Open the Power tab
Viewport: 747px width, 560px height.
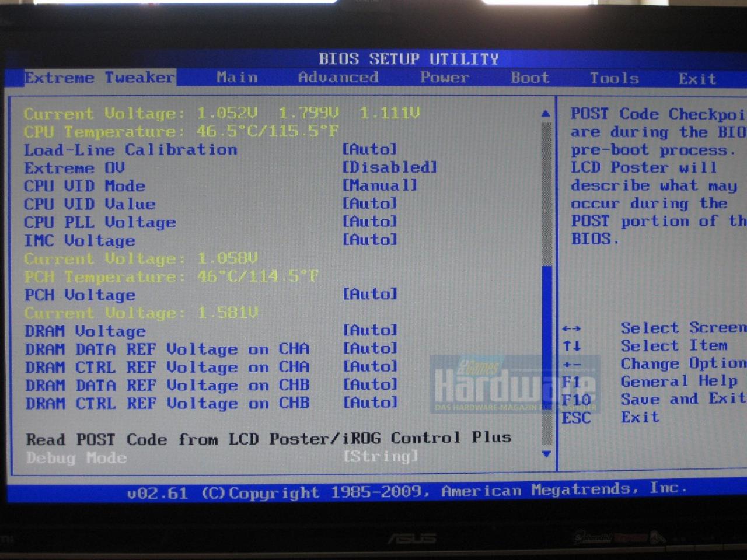point(445,78)
